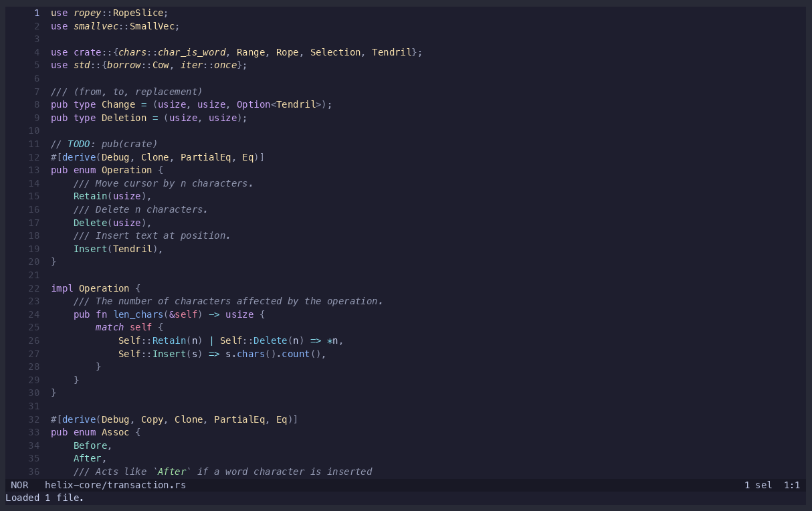Click the 'match' keyword on line 24
Viewport: 812px width, 511px height.
pos(110,327)
